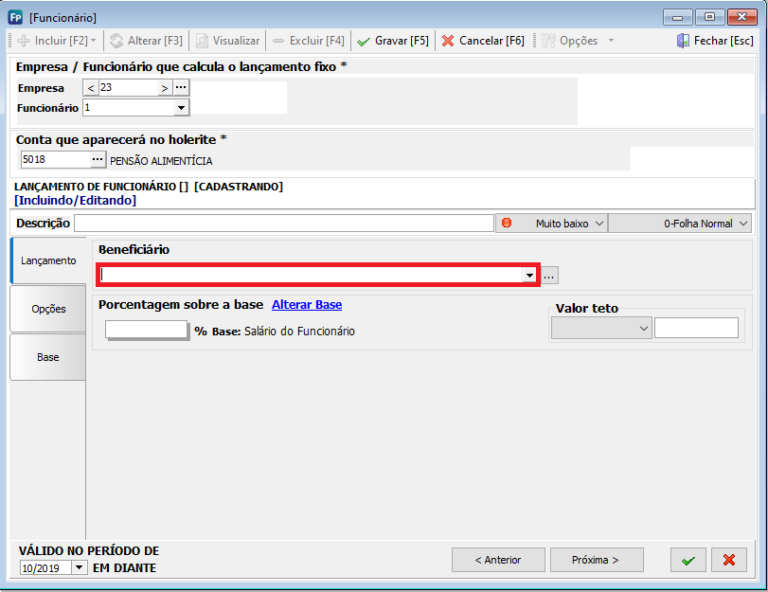The width and height of the screenshot is (768, 592).
Task: Switch to the Opções side tab
Action: [48, 309]
